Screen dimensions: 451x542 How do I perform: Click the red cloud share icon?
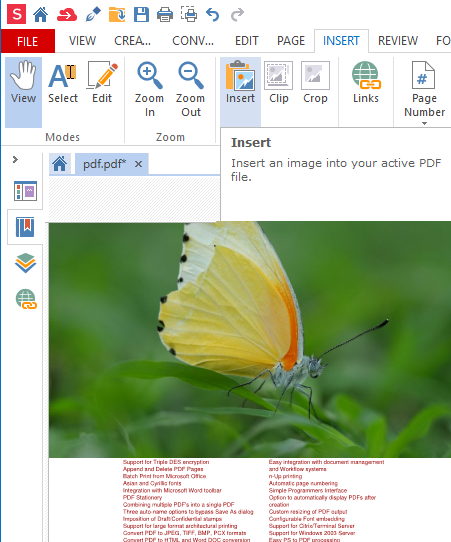tap(67, 15)
